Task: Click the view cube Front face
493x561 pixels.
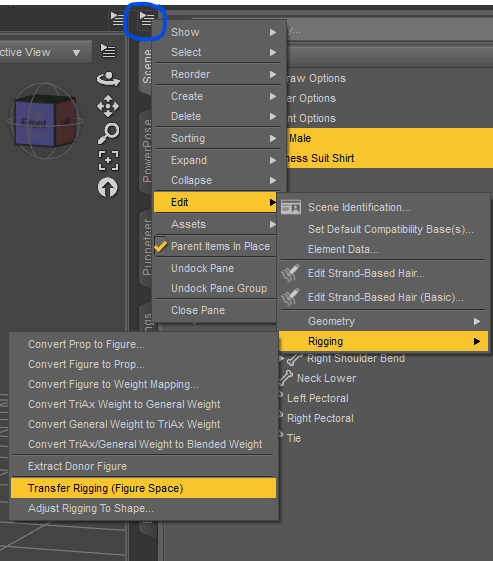Action: [34, 123]
